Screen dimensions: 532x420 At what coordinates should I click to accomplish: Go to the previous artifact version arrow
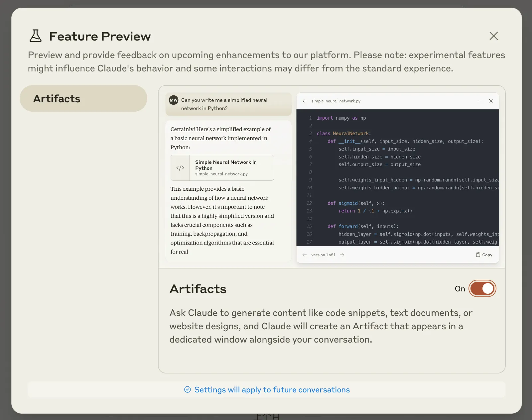304,255
